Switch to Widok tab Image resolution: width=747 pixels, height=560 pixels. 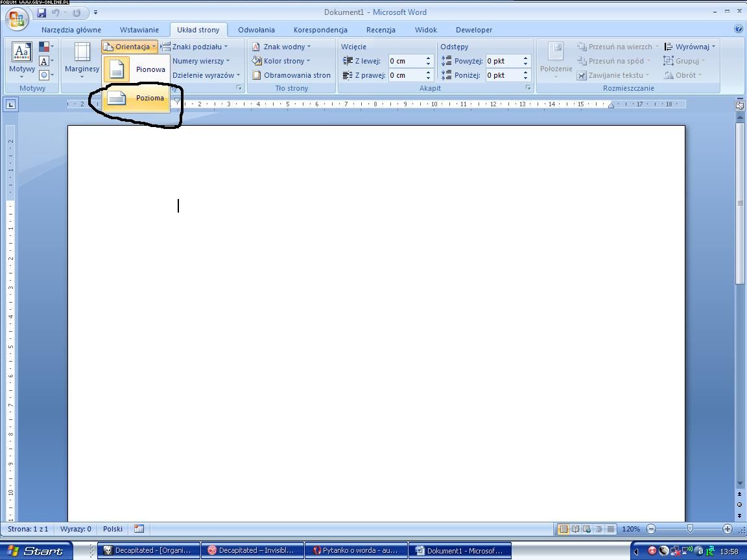(x=426, y=30)
